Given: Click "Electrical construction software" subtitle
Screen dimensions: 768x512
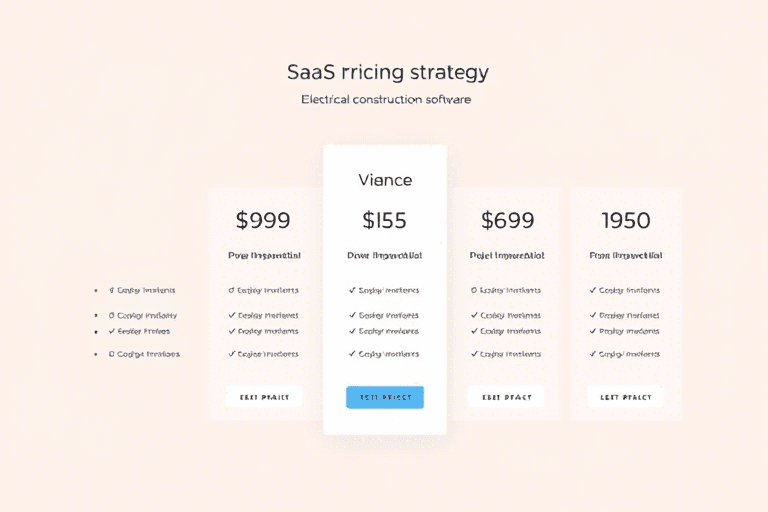Looking at the screenshot, I should point(386,100).
